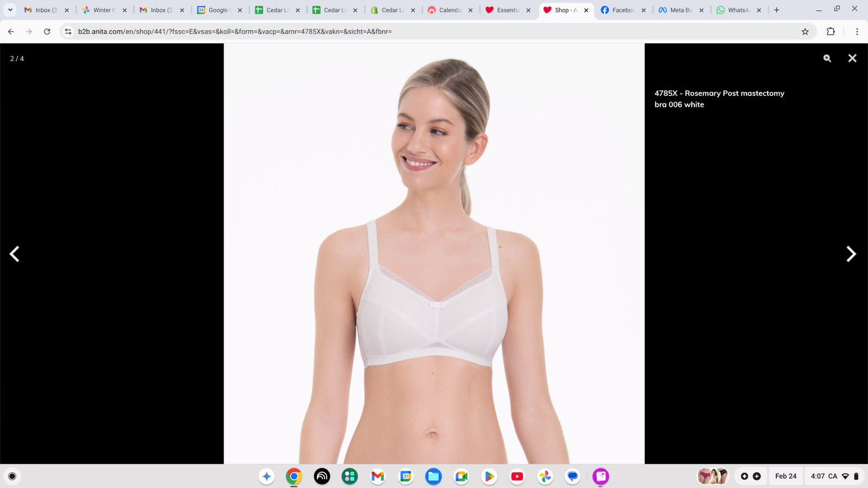Open the Chrome extensions puzzle icon
Screen dimensions: 868x488
[x=831, y=31]
